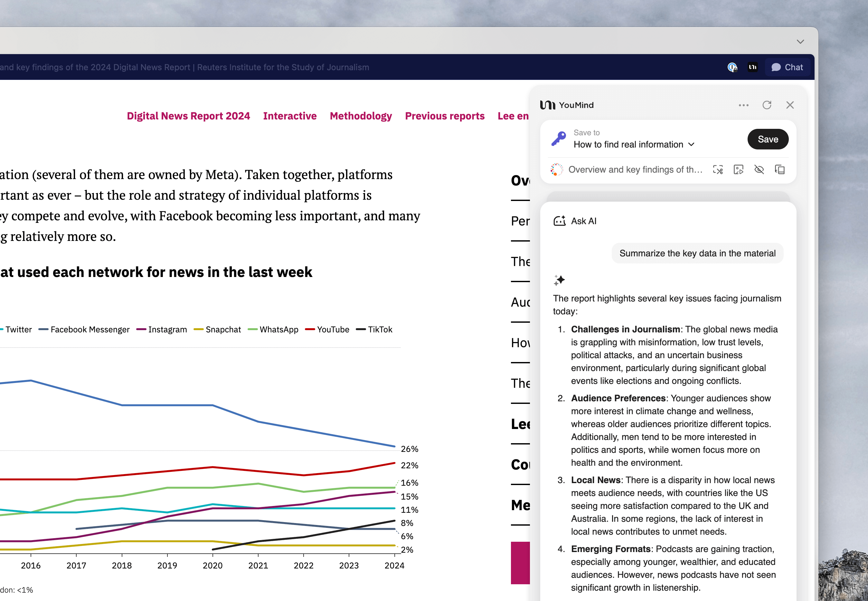
Task: Toggle the TikTok legend entry in chart
Action: coord(374,329)
